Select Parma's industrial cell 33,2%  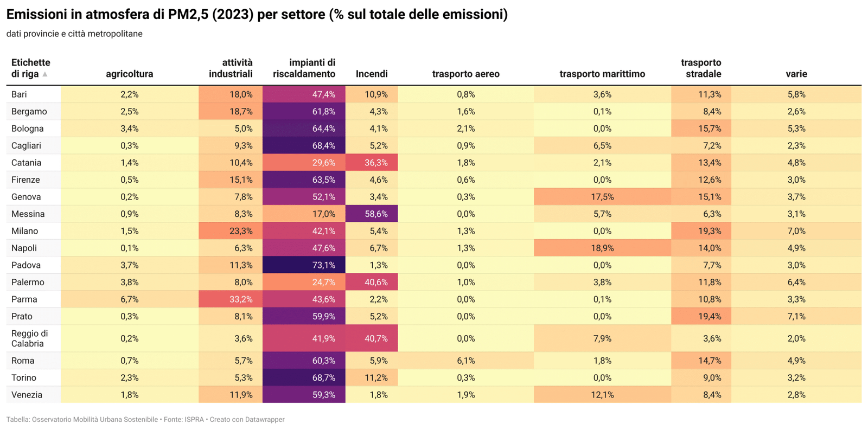pyautogui.click(x=241, y=299)
